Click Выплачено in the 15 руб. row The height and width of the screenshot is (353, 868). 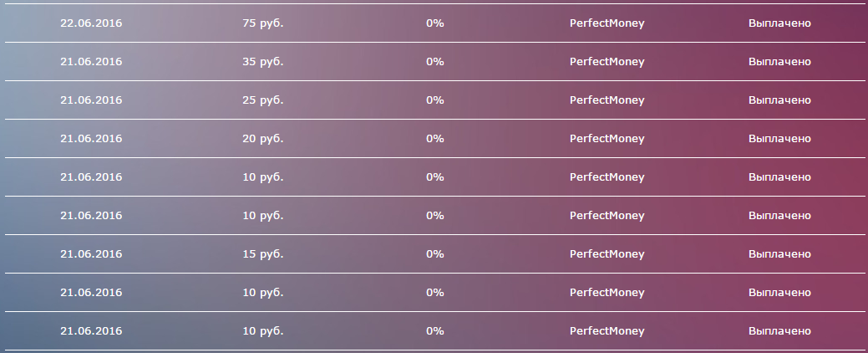[x=779, y=254]
